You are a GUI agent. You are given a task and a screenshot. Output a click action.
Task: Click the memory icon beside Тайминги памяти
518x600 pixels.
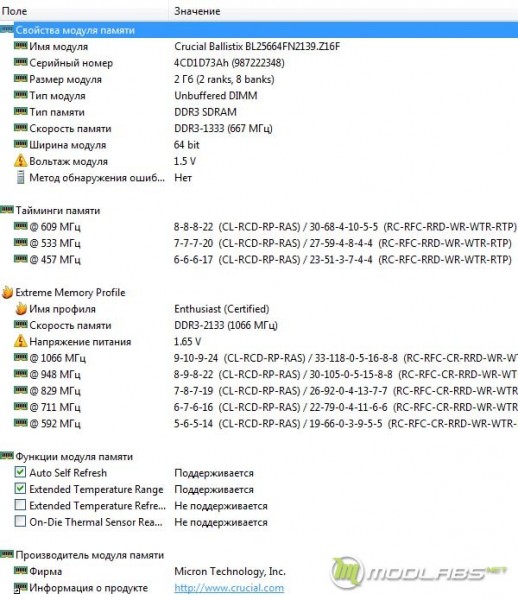(x=7, y=210)
